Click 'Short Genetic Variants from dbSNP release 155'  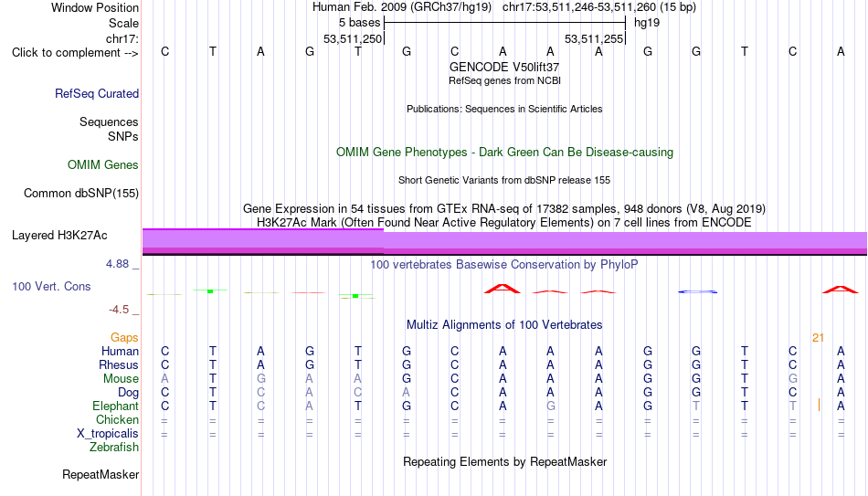(x=504, y=181)
